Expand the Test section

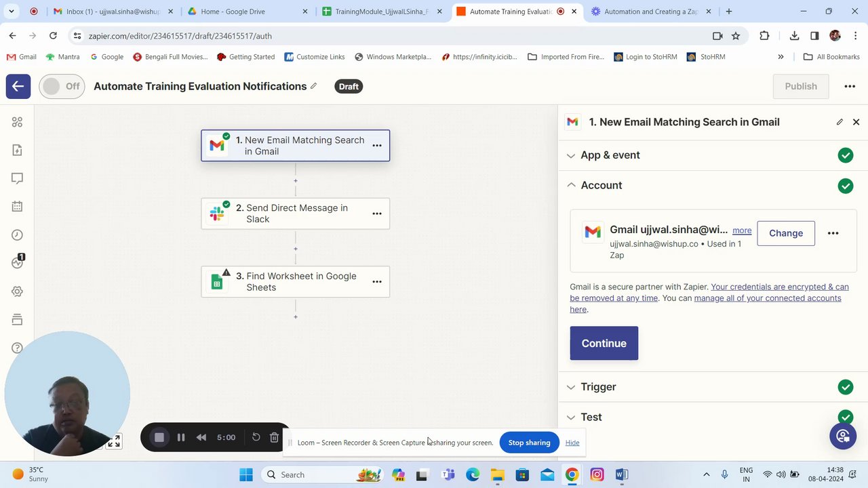coord(713,417)
